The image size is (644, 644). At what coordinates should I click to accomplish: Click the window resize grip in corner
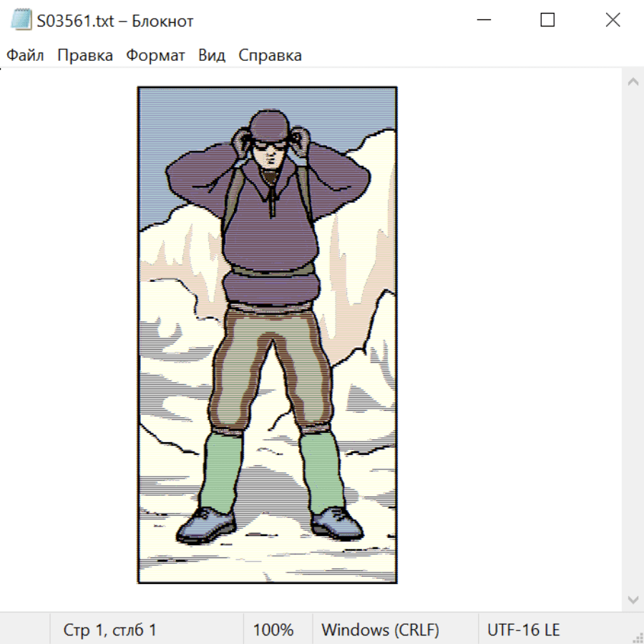(638, 638)
